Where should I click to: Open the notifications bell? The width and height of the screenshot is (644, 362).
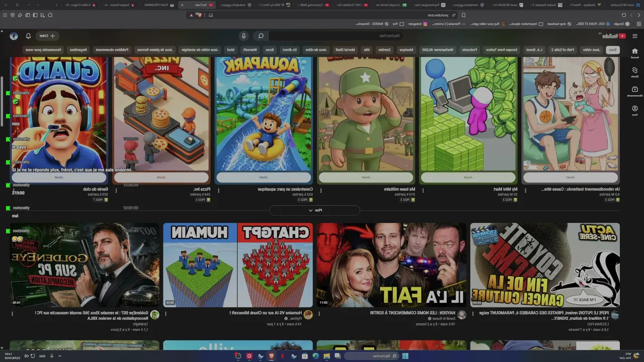28,36
